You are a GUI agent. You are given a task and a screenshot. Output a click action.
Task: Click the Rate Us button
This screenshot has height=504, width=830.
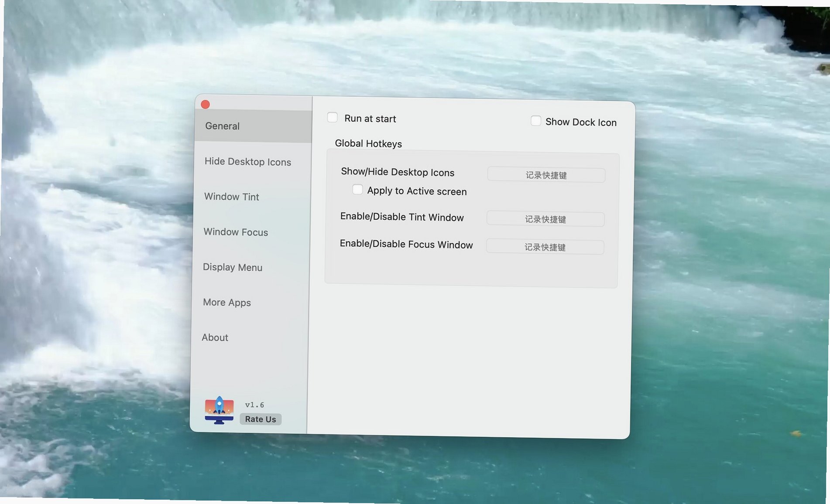(261, 419)
